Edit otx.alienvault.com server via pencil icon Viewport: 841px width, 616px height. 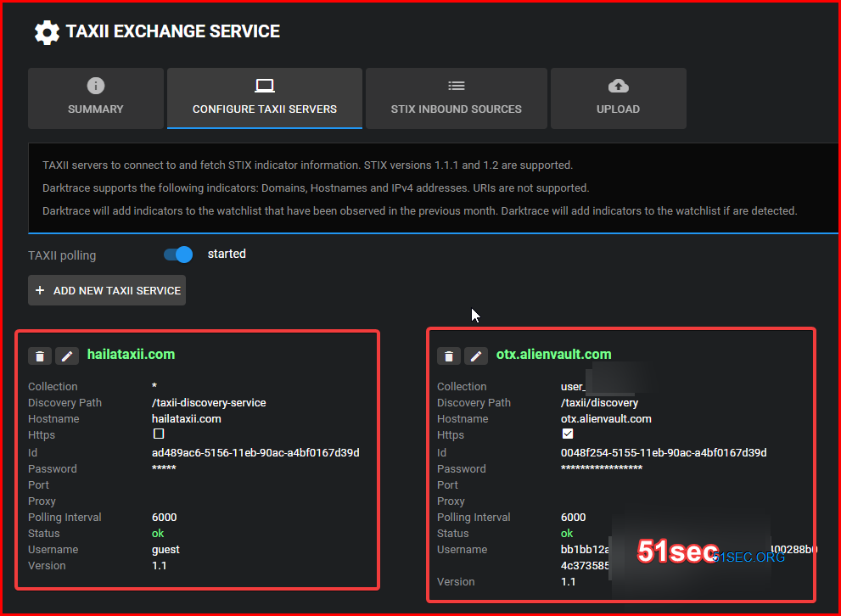pos(476,356)
